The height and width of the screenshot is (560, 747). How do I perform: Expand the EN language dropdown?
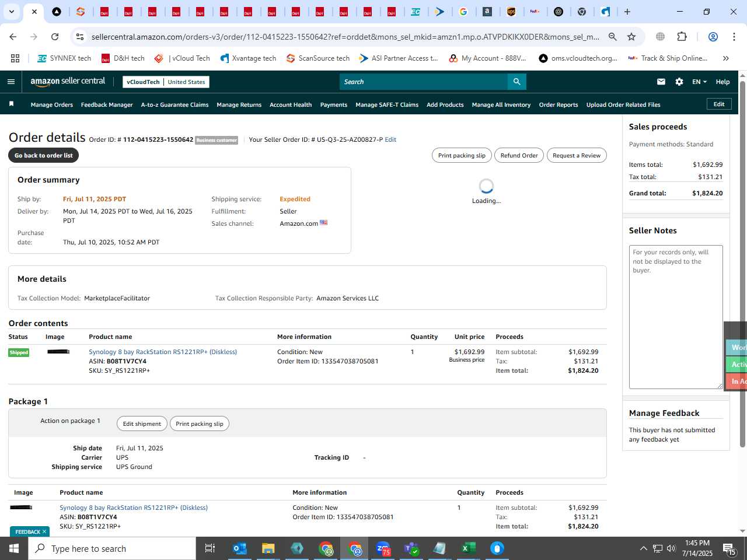pyautogui.click(x=699, y=82)
